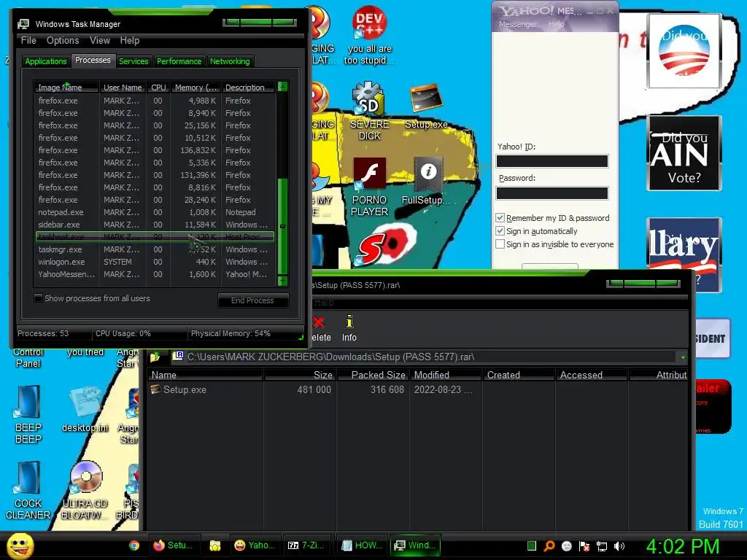Click the magnifier tray icon
The width and height of the screenshot is (747, 560).
[549, 546]
